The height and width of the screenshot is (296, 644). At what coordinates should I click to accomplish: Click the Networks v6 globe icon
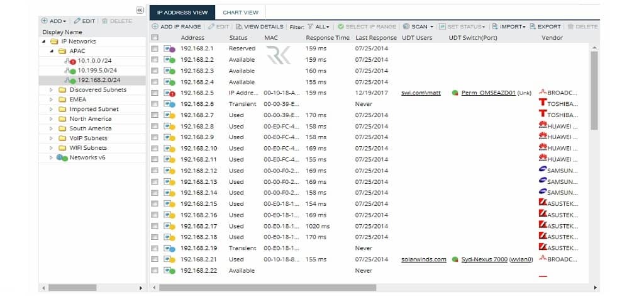coord(62,157)
